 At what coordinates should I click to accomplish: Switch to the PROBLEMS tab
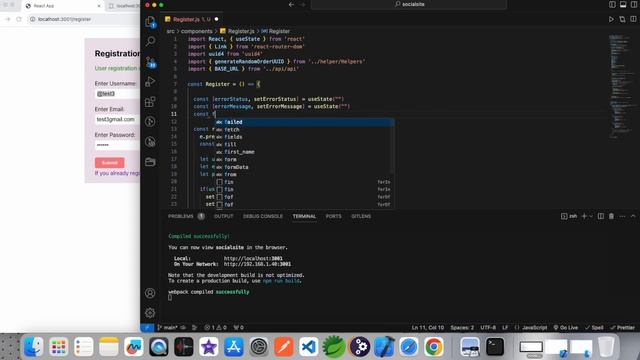click(180, 216)
